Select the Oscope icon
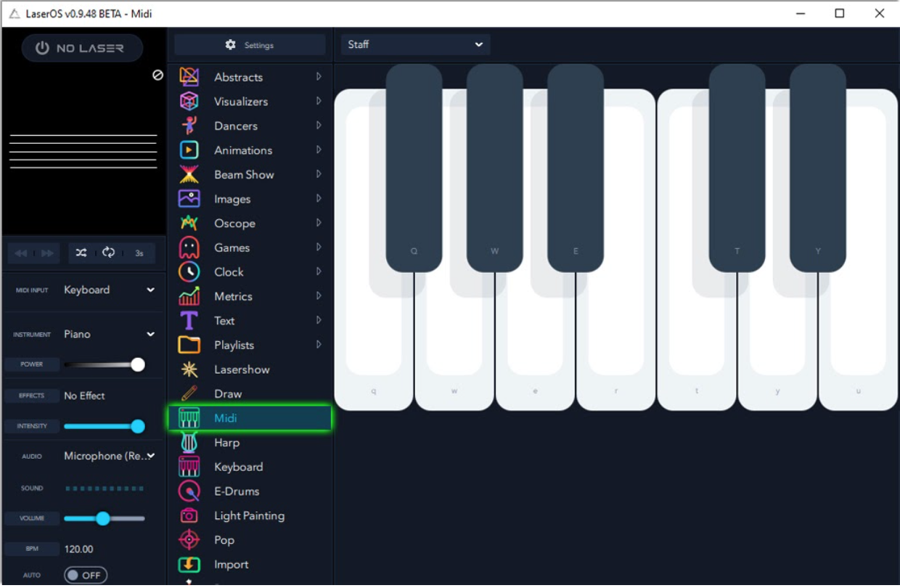The height and width of the screenshot is (588, 900). pos(189,223)
